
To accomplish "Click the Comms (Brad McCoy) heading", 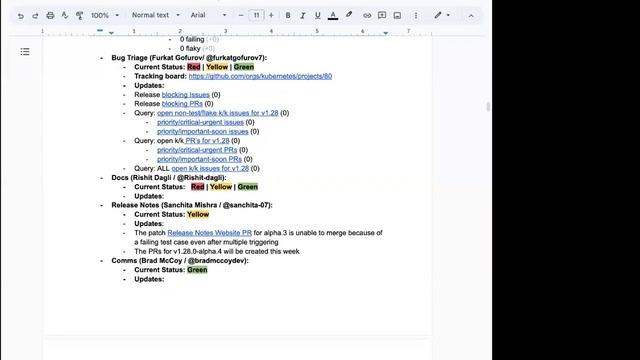I will pos(180,260).
